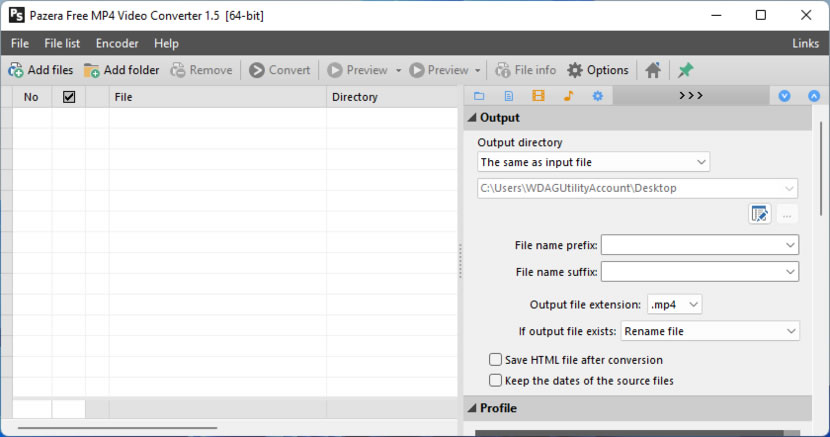This screenshot has height=437, width=830.
Task: Click the >>> panel toggle bar
Action: tap(691, 96)
